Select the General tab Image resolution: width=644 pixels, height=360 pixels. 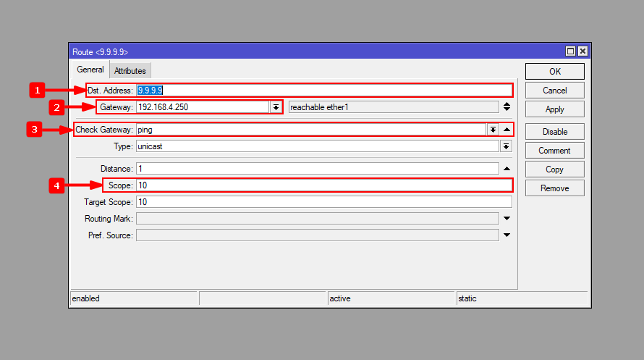click(90, 70)
